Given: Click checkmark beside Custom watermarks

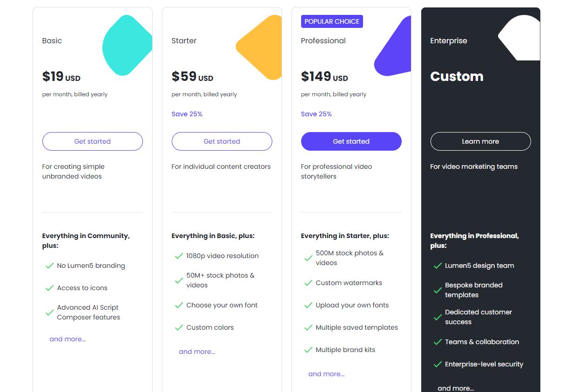Looking at the screenshot, I should pyautogui.click(x=308, y=283).
